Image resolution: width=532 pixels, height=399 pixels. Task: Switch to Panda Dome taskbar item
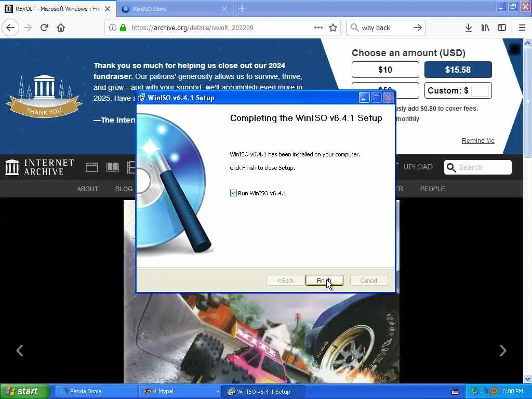coord(96,391)
